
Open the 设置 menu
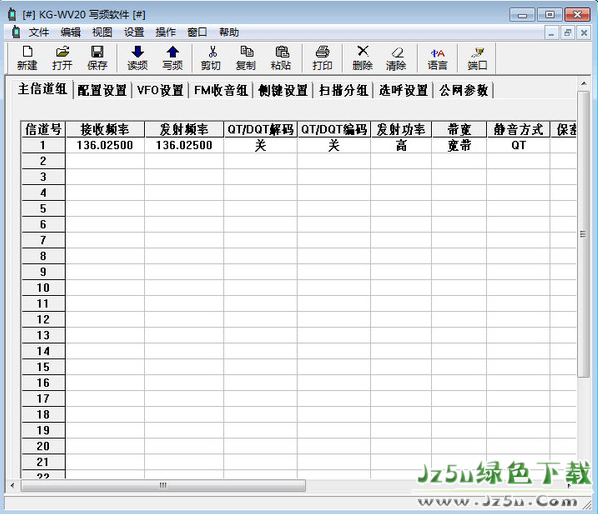134,32
